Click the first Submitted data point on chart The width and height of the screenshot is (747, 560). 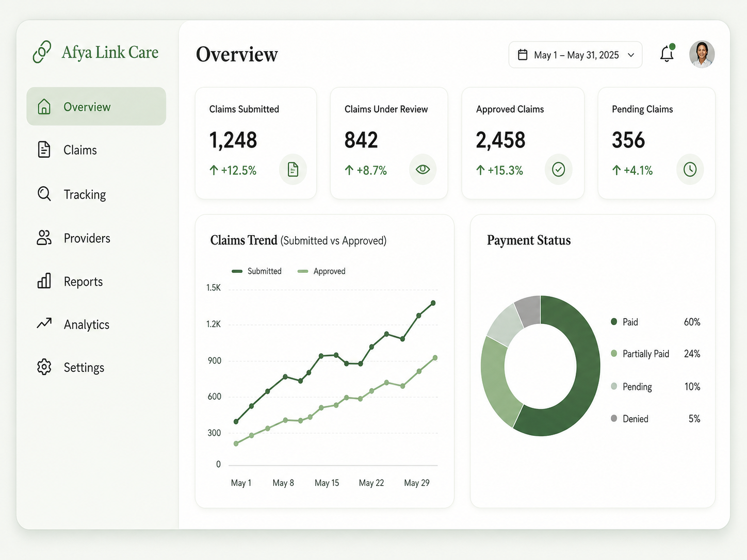[236, 422]
